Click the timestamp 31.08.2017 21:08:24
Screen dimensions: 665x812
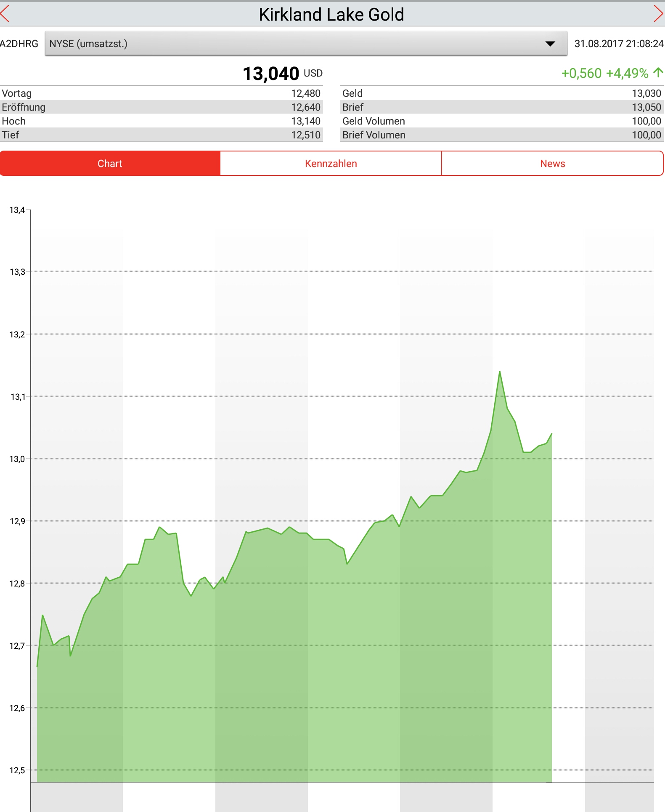point(619,44)
